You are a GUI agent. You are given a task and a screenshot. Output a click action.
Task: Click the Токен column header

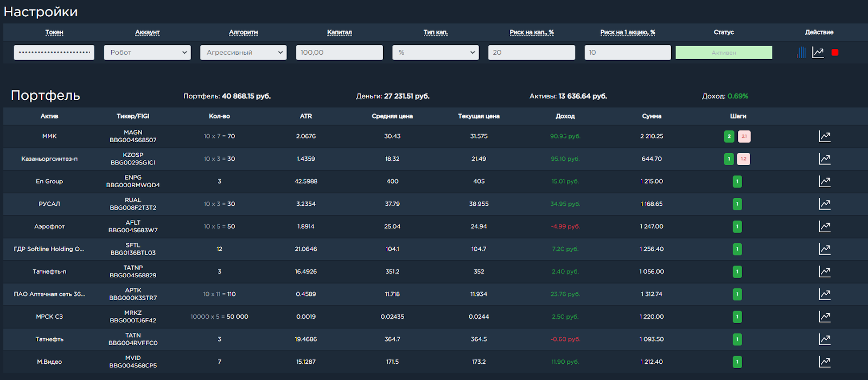pos(54,33)
